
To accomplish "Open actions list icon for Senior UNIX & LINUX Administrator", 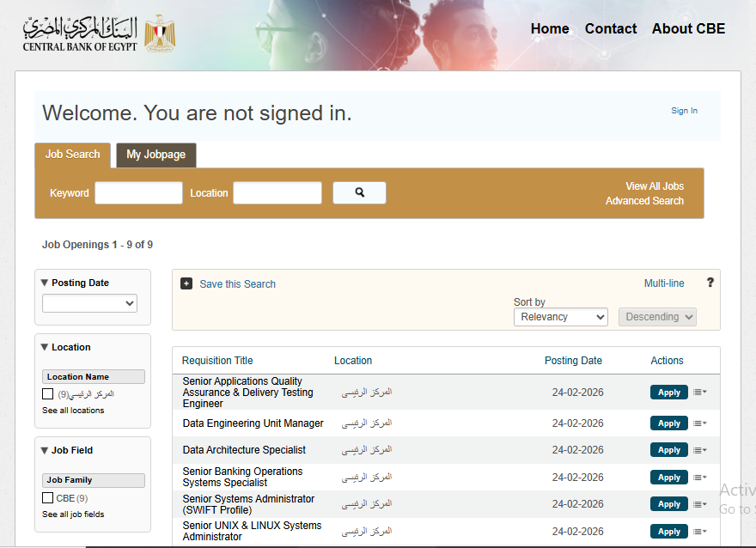I will coord(699,532).
